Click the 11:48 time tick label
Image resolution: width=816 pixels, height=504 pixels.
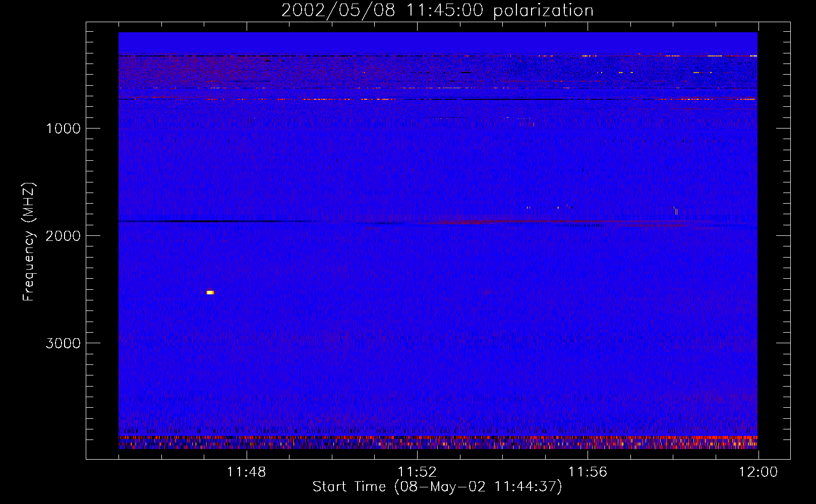[247, 472]
